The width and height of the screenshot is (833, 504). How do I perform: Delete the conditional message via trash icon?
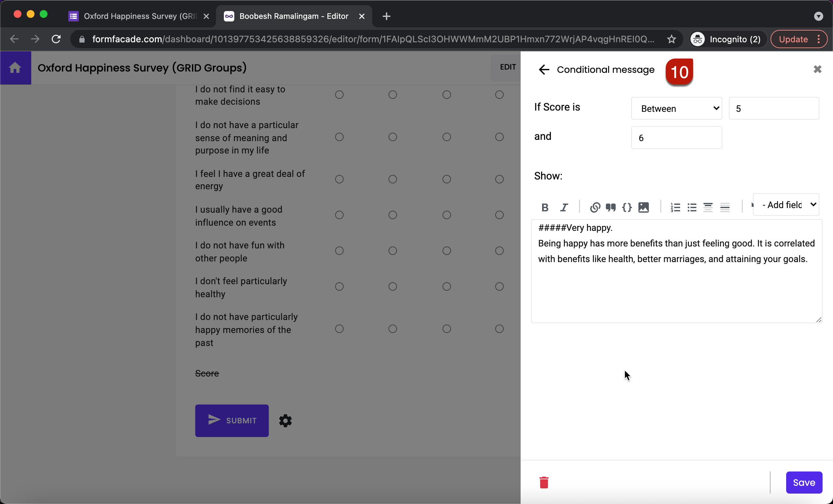[544, 482]
